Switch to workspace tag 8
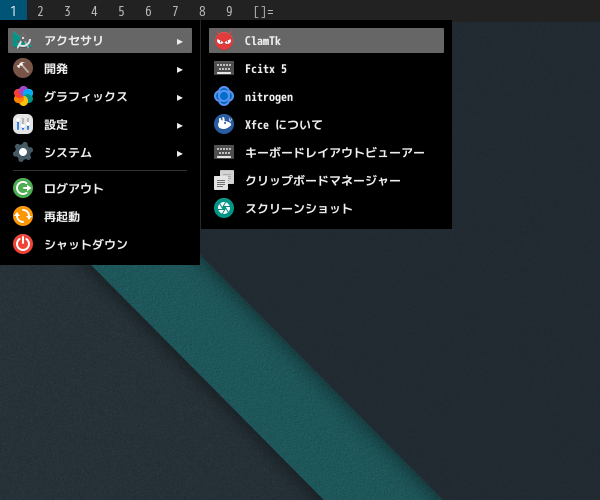 point(202,11)
